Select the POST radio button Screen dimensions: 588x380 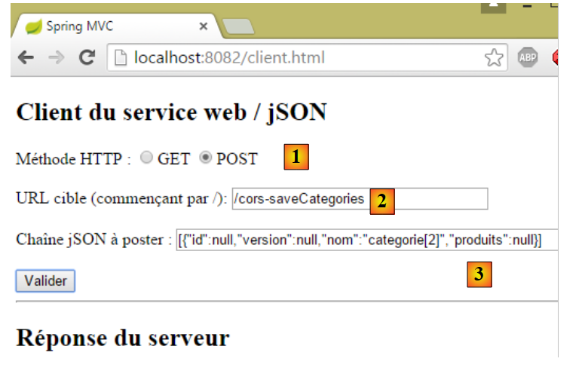[206, 158]
